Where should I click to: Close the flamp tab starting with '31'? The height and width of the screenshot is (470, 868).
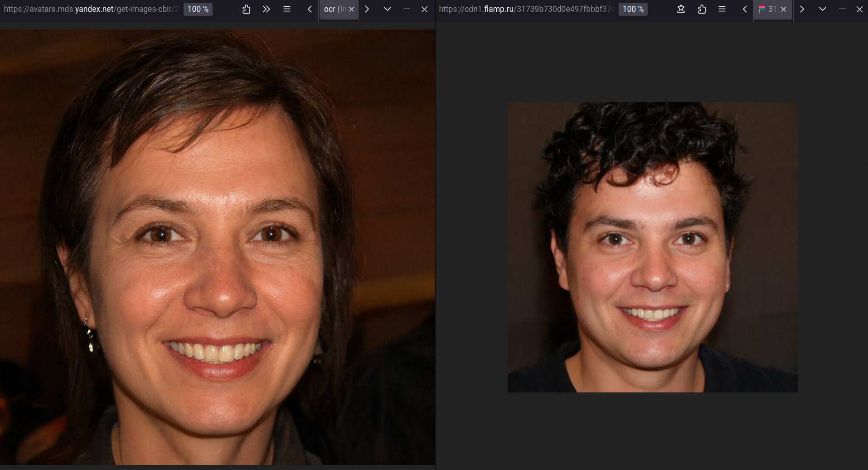783,9
